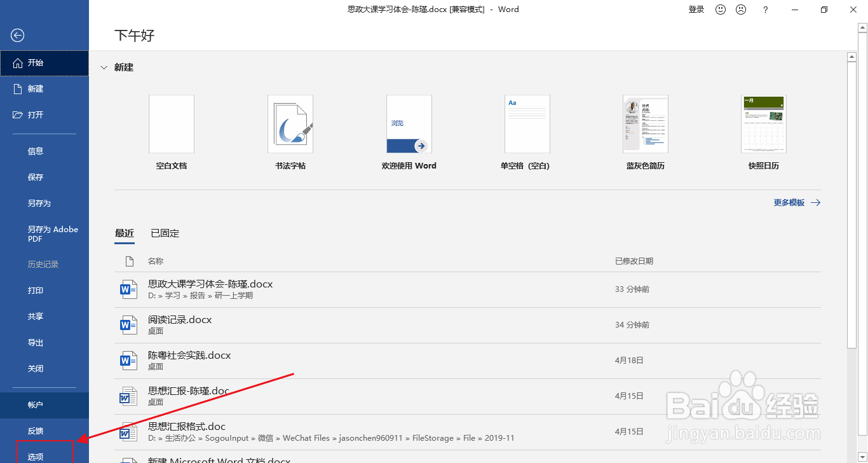
Task: Click document icon of 思想汇报-陈瑾.doc
Action: tap(129, 397)
